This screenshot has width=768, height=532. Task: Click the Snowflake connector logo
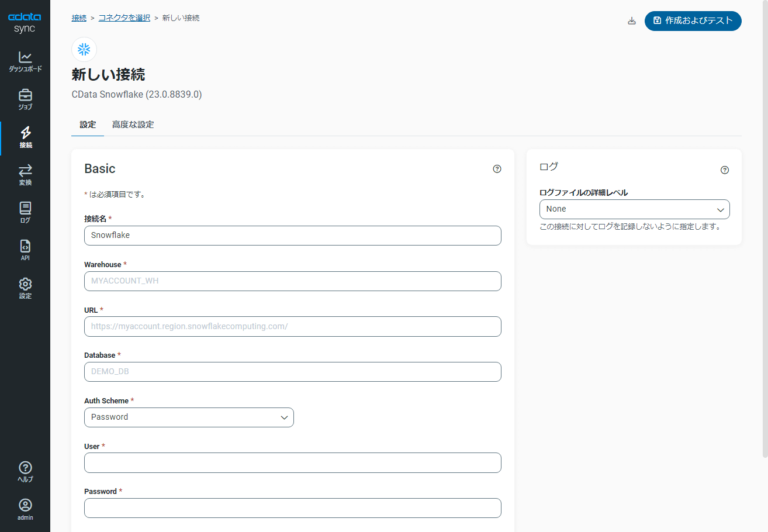tap(84, 49)
